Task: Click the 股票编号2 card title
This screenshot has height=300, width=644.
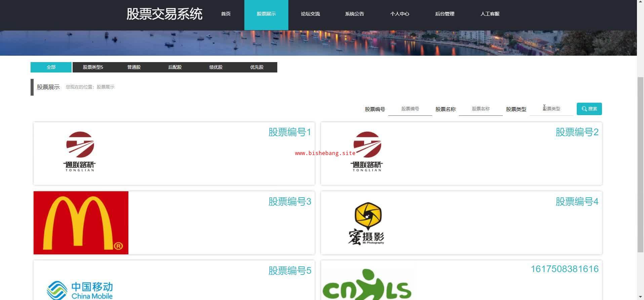Action: (x=577, y=132)
